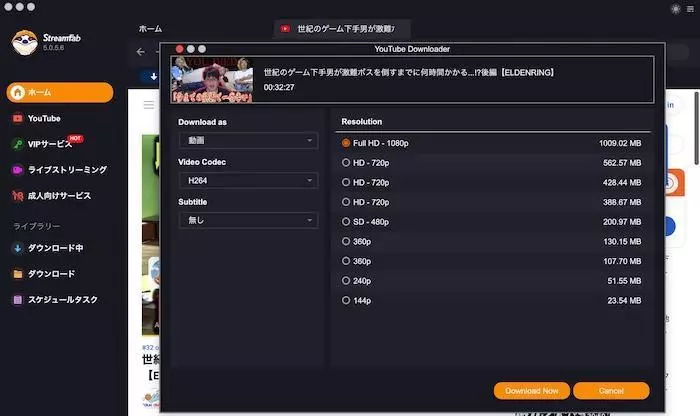The image size is (700, 416).
Task: Open the Video Codec H264 dropdown
Action: click(x=248, y=180)
